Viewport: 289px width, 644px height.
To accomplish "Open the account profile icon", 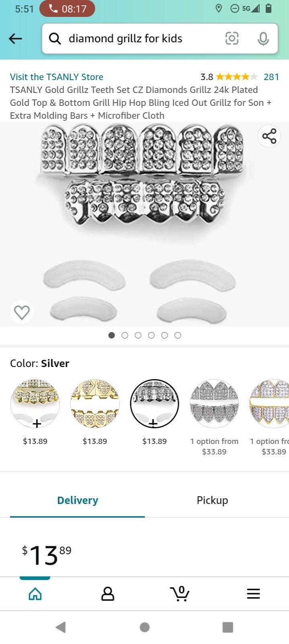I will (107, 593).
